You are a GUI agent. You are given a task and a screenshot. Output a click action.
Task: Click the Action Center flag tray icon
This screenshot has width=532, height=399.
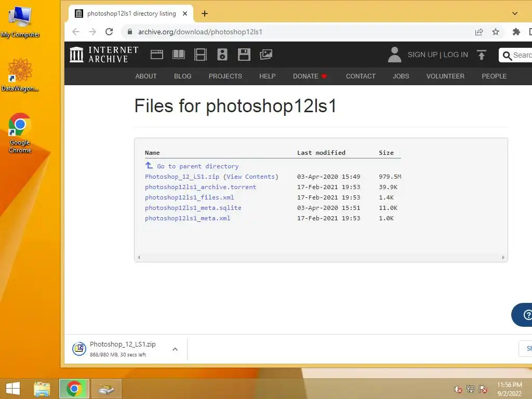click(483, 389)
